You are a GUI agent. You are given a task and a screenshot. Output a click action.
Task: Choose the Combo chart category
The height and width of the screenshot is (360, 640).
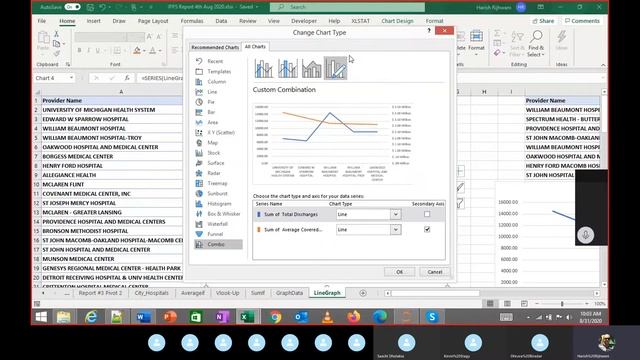click(218, 244)
